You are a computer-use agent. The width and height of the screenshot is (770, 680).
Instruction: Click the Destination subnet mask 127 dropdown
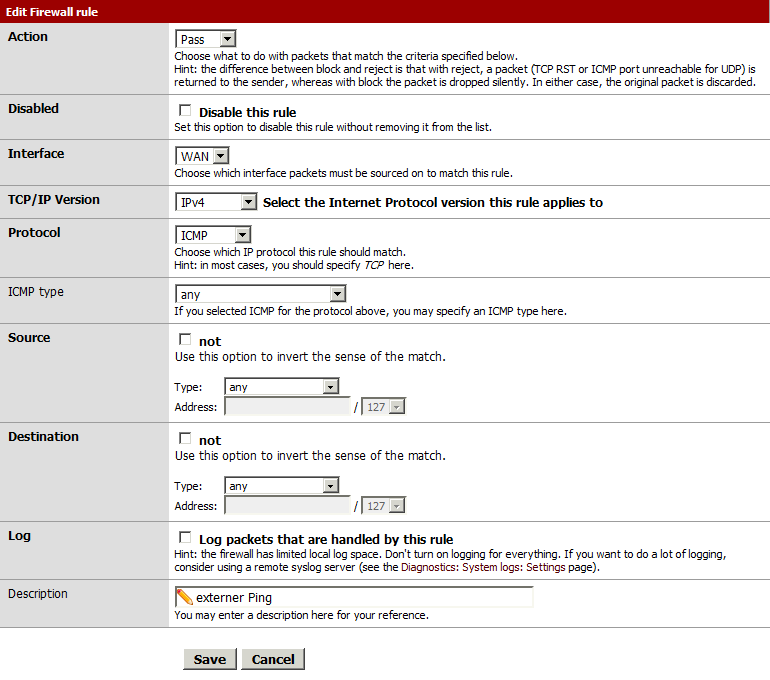tap(384, 506)
